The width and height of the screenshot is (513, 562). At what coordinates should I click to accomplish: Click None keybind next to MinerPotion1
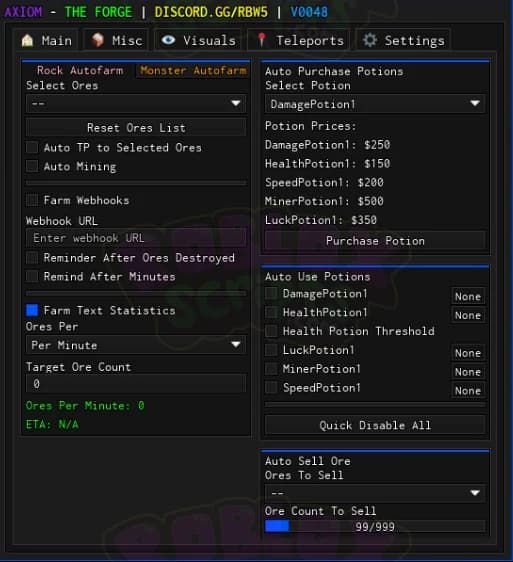point(468,372)
